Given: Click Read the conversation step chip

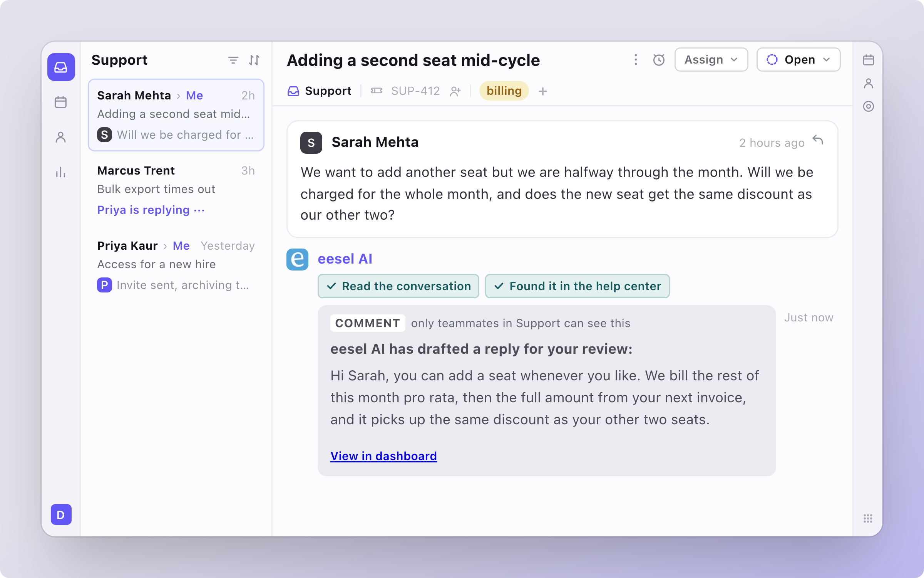Looking at the screenshot, I should click(x=398, y=286).
